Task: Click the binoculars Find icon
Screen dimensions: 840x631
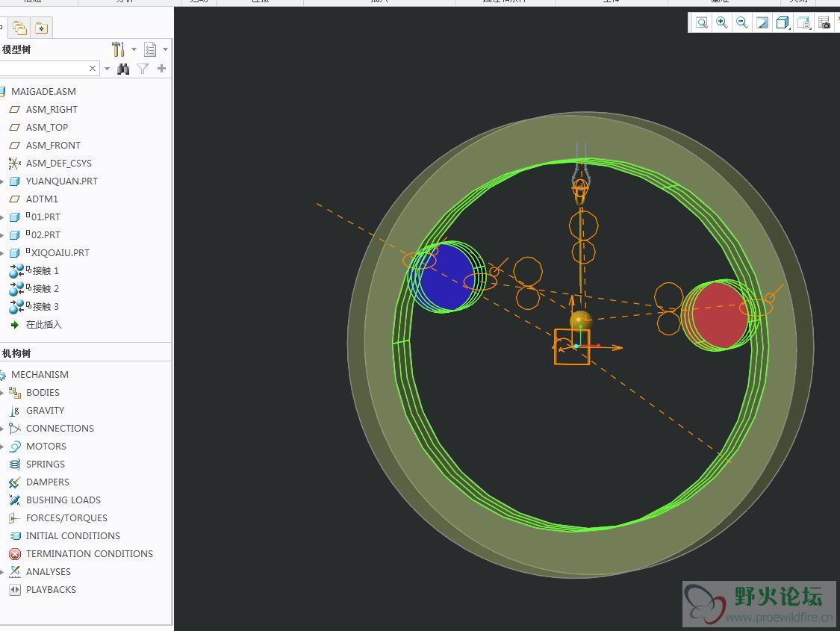Action: [123, 69]
